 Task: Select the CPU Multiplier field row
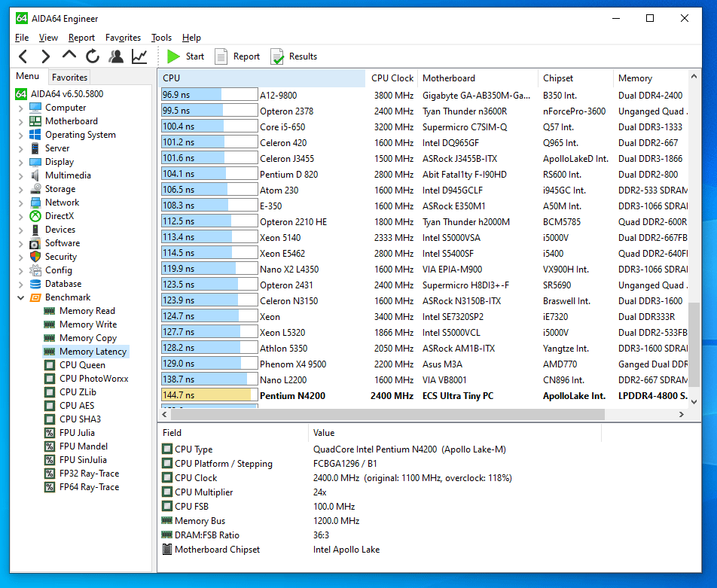pyautogui.click(x=381, y=492)
